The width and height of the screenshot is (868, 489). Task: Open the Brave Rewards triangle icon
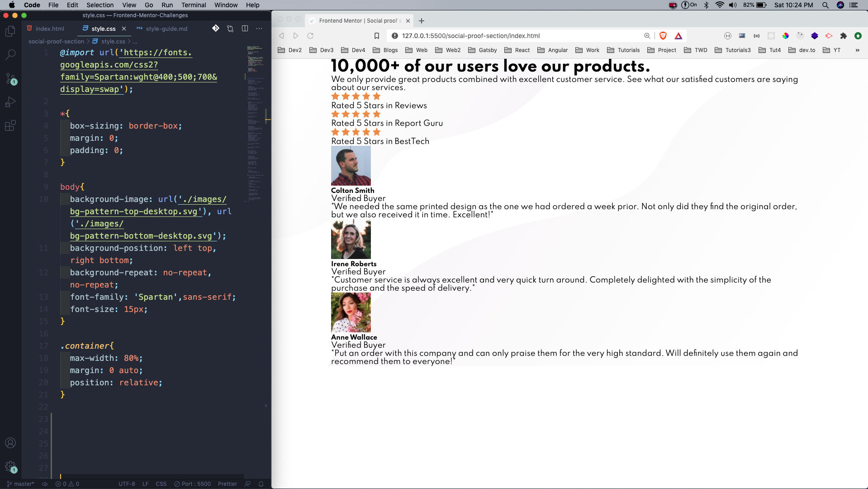(678, 36)
